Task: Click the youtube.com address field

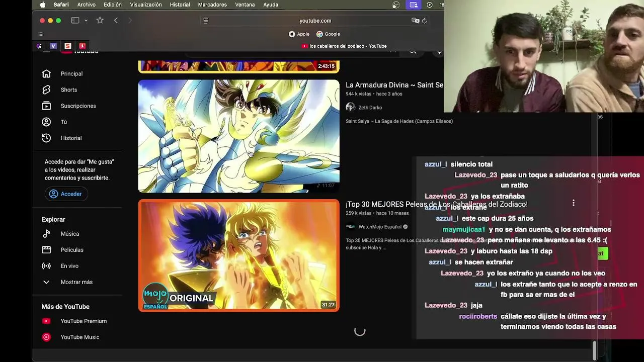Action: (315, 21)
